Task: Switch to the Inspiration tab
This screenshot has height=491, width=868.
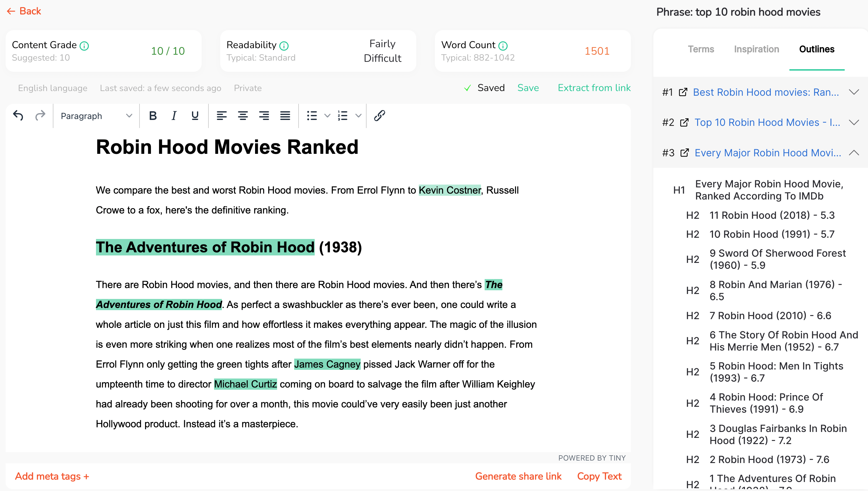Action: [756, 49]
